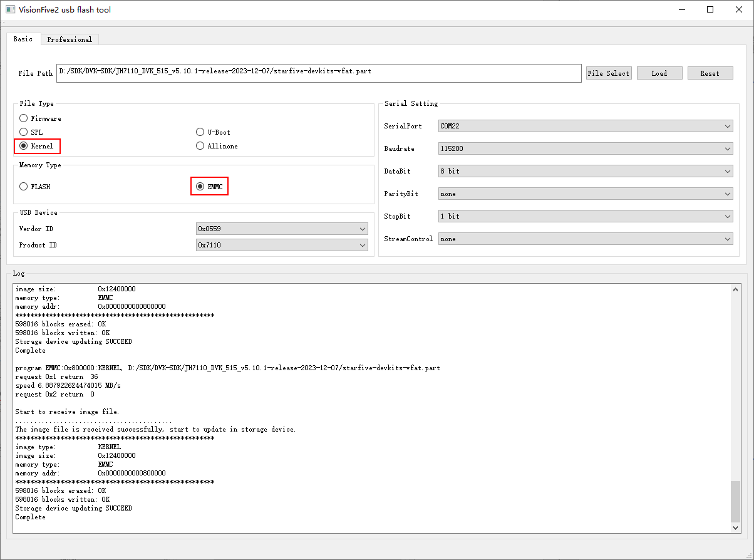Expand the DataBit dropdown

coord(586,171)
